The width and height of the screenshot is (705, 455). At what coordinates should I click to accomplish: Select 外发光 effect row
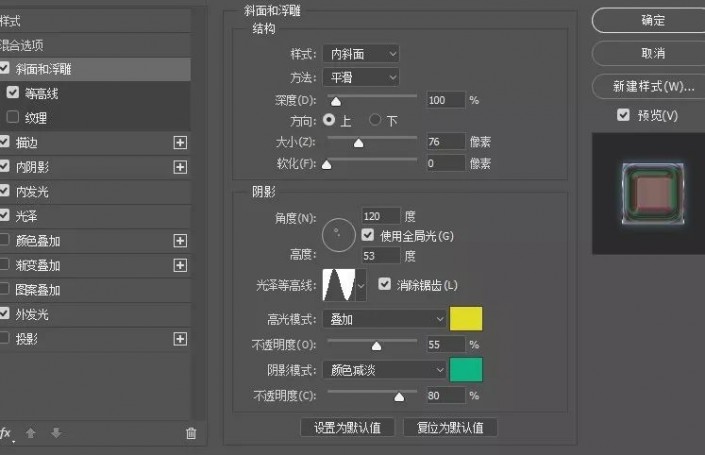tap(95, 314)
